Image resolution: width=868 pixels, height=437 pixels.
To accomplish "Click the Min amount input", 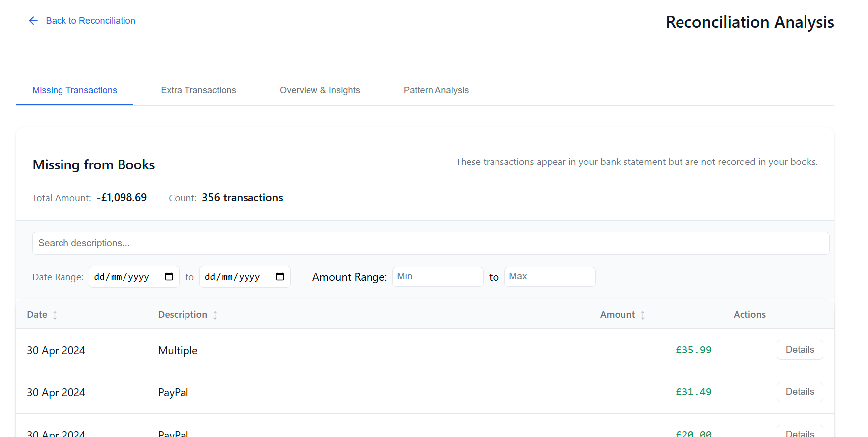I will [x=437, y=276].
